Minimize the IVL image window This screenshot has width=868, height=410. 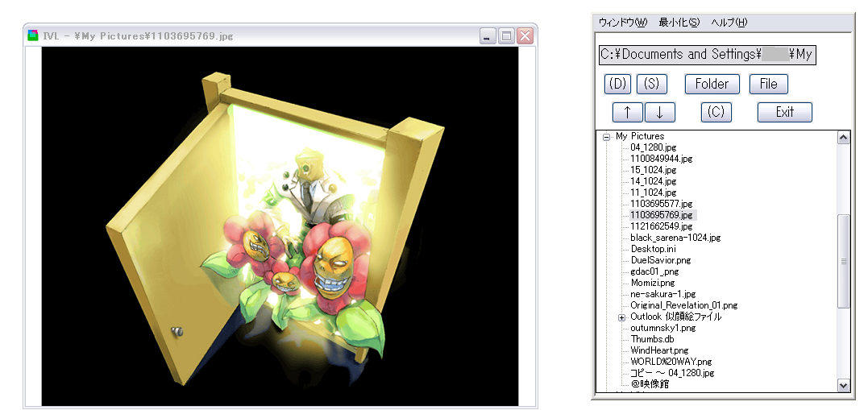tap(487, 36)
